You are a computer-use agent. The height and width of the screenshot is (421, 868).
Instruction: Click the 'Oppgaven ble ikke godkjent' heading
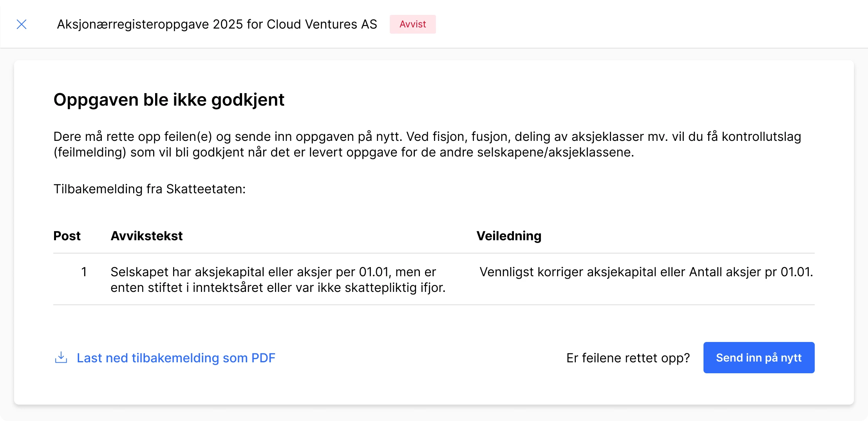169,100
